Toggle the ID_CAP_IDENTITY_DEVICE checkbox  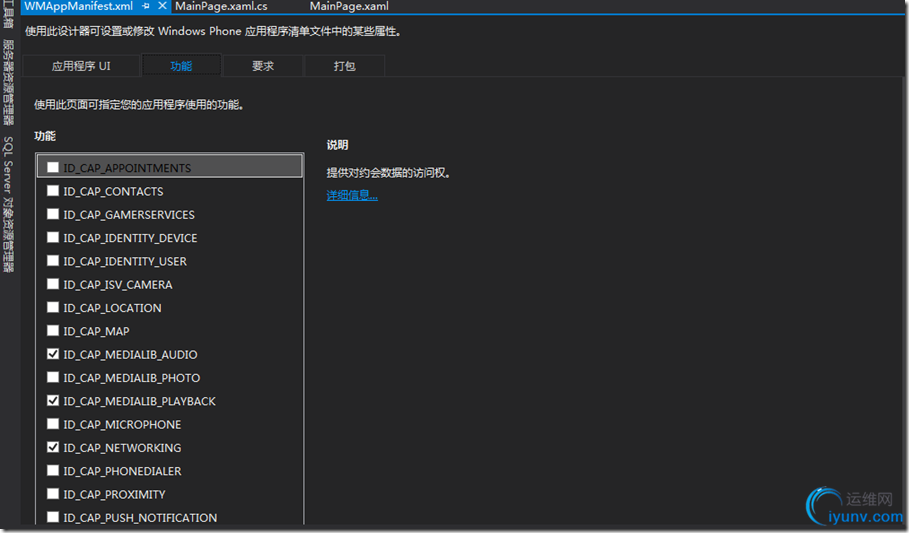point(53,237)
